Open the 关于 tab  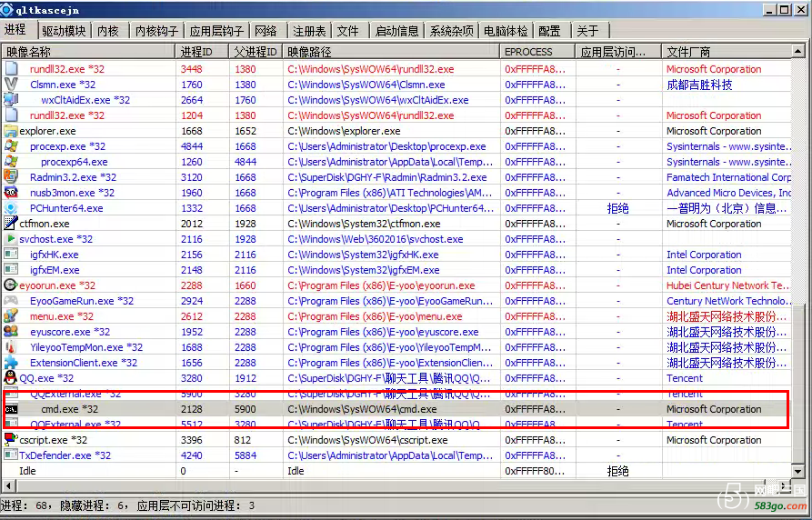(x=587, y=31)
